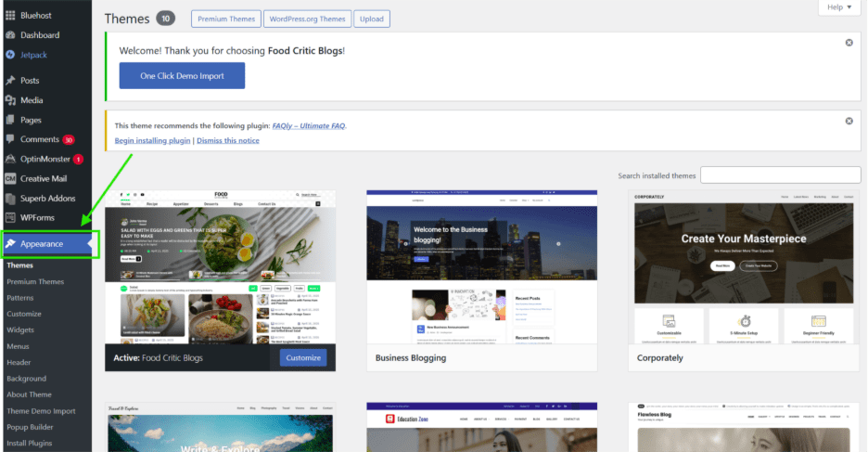Click the WordPress.org Themes button
Image resolution: width=868 pixels, height=452 pixels.
[307, 19]
